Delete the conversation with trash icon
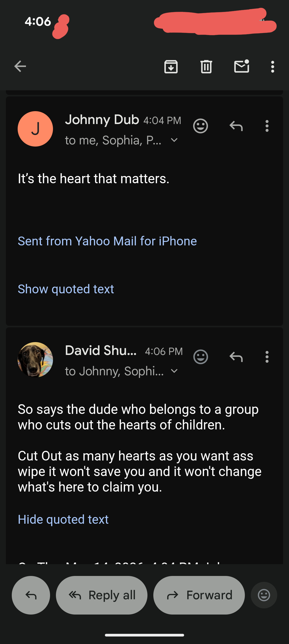289x644 pixels. [206, 66]
